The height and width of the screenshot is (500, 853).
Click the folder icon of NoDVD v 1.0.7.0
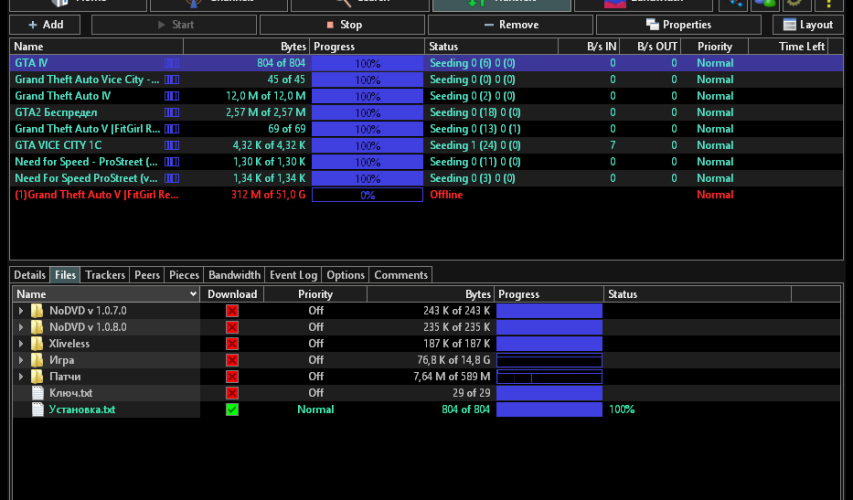click(37, 311)
